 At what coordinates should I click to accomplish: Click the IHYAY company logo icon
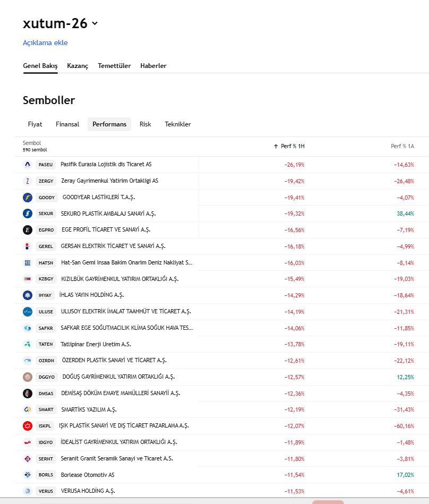(28, 295)
